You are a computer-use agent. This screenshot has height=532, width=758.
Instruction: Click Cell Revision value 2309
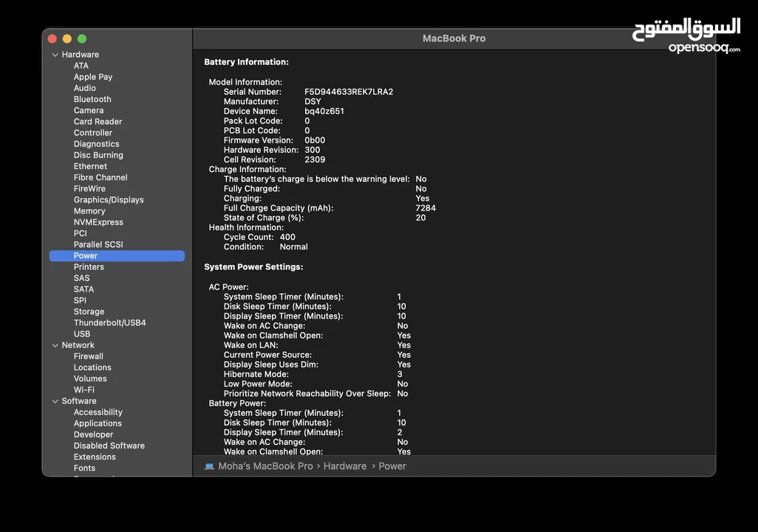(x=315, y=160)
